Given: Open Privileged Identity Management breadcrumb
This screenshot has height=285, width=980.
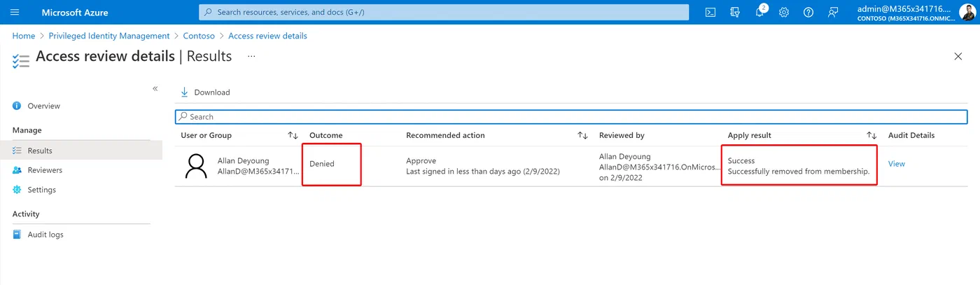Looking at the screenshot, I should coord(109,36).
